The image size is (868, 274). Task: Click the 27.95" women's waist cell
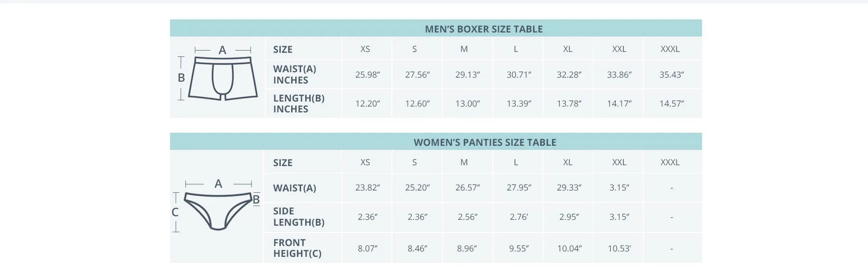click(x=519, y=188)
